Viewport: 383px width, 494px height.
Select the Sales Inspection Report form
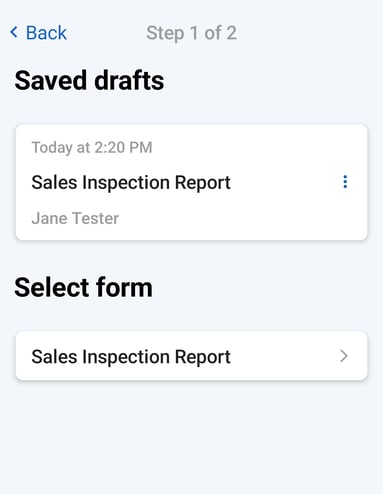coord(192,356)
